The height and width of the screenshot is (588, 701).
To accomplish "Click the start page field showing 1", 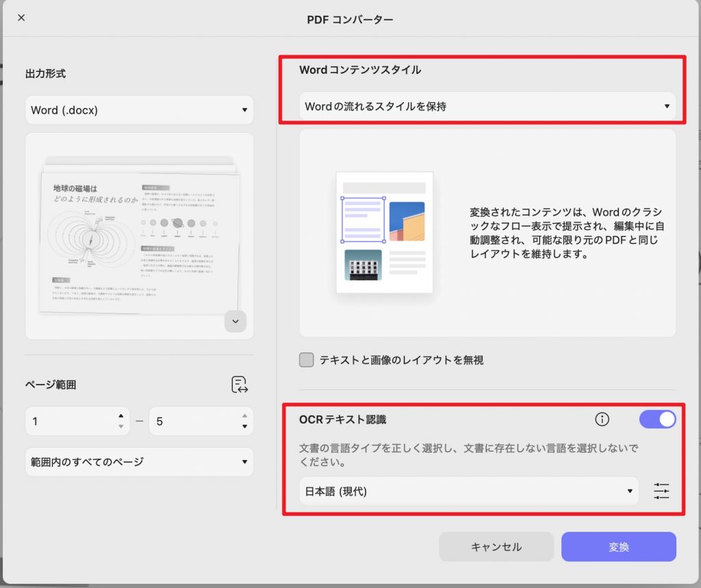I will [x=77, y=421].
